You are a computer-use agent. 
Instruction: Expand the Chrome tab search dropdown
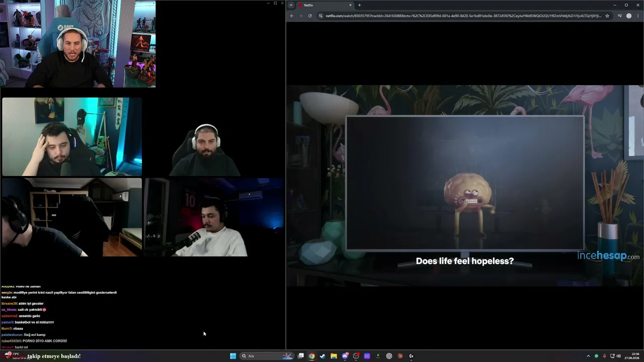tap(291, 5)
